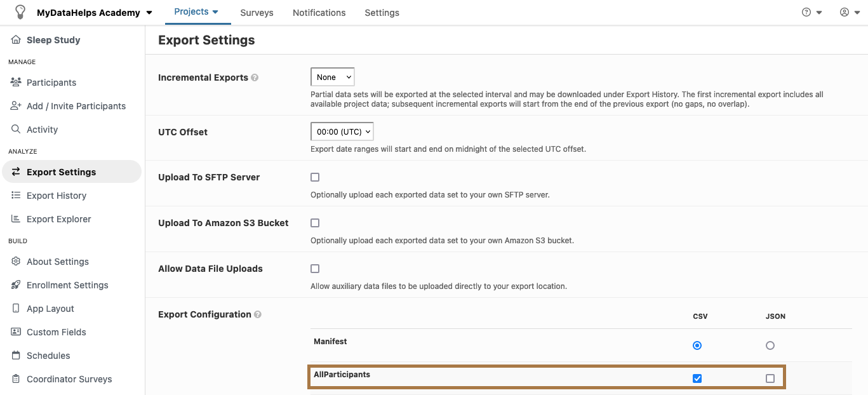The width and height of the screenshot is (868, 395).
Task: Select JSON radio button for Manifest
Action: [770, 345]
